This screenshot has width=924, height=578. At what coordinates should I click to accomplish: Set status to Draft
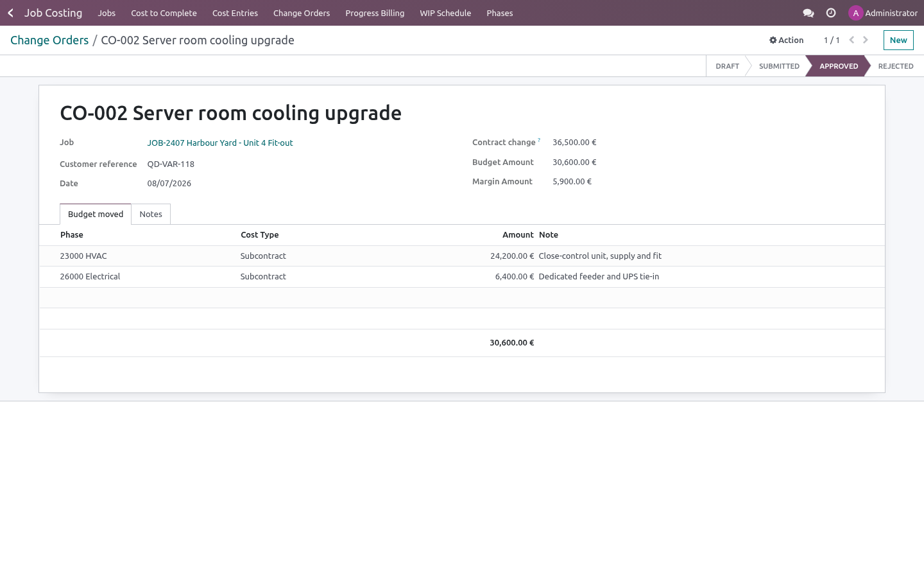(x=727, y=66)
